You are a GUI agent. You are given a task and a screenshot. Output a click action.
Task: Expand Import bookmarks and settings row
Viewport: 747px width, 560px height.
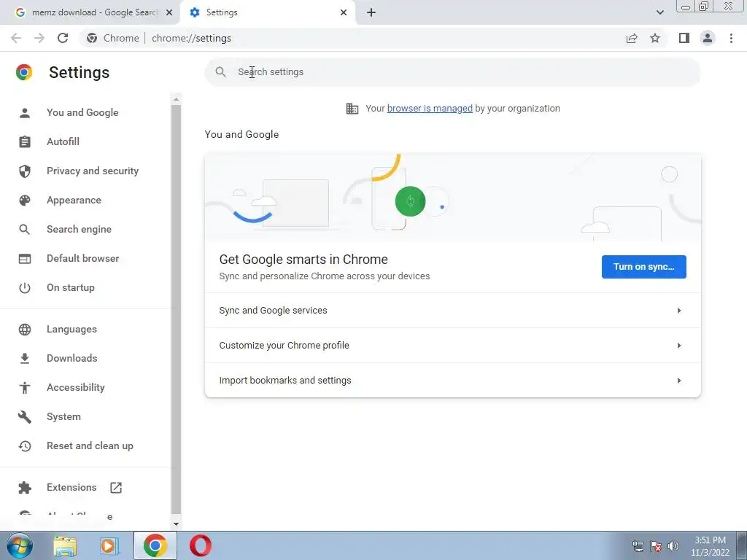(x=452, y=380)
